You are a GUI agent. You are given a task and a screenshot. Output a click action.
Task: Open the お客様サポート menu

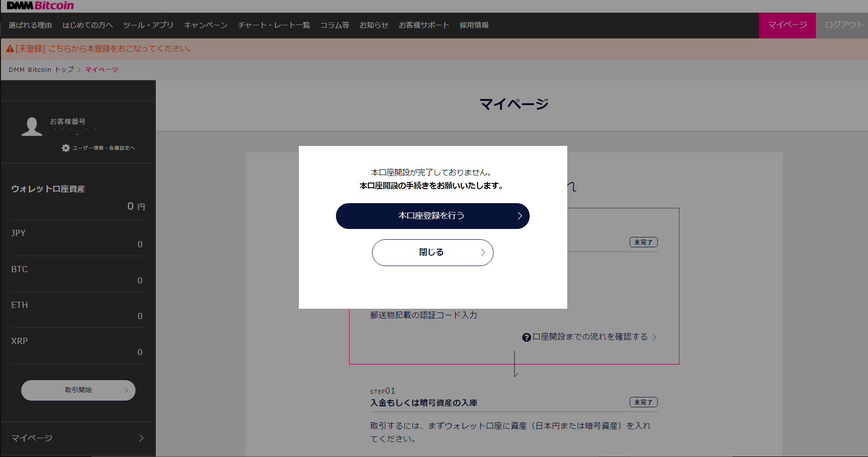pyautogui.click(x=424, y=25)
